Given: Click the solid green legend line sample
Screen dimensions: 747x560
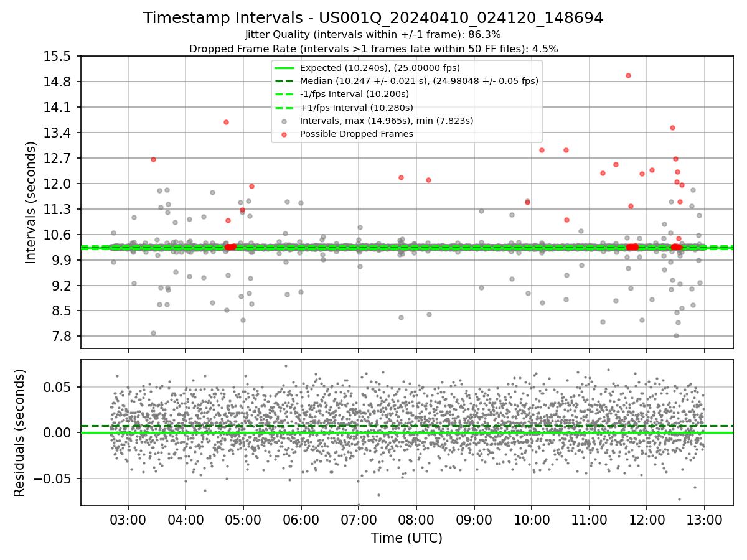Looking at the screenshot, I should (x=284, y=68).
